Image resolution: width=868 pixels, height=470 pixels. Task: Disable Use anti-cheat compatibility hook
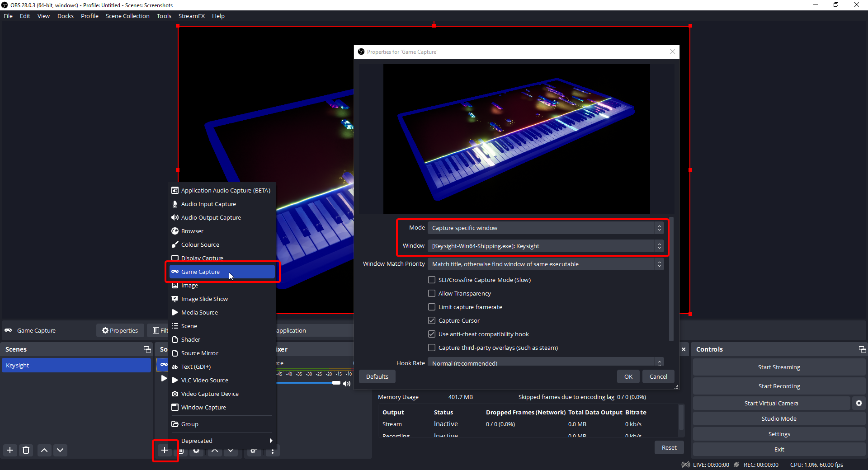point(432,334)
